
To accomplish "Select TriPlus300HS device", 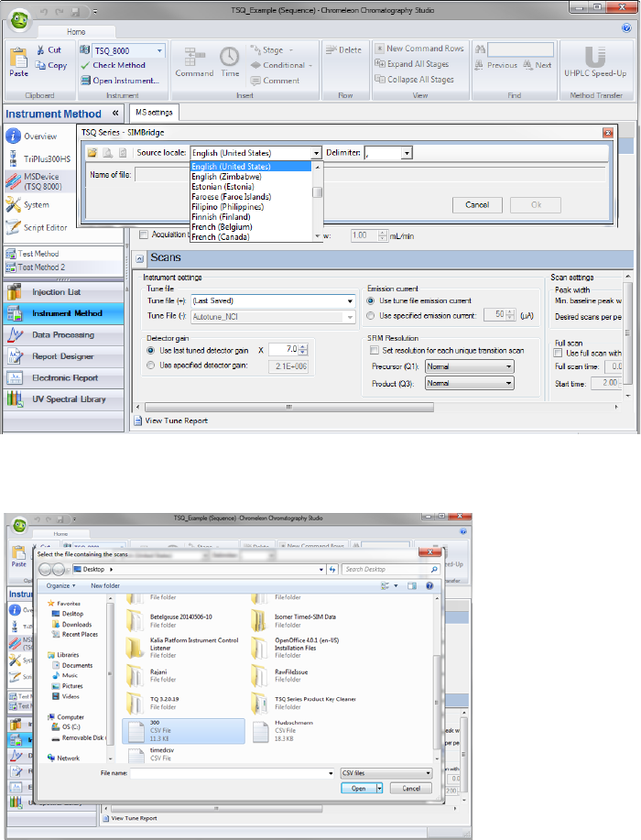I will (x=38, y=158).
